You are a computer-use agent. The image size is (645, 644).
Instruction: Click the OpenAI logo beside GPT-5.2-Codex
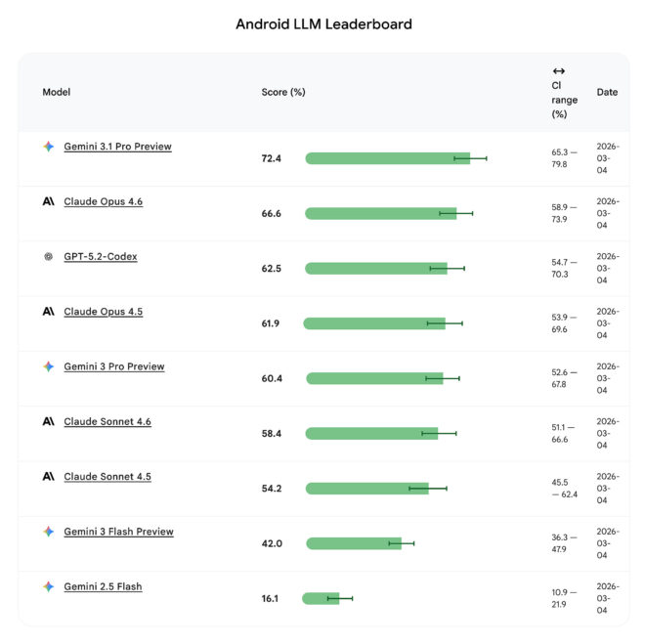coord(48,257)
